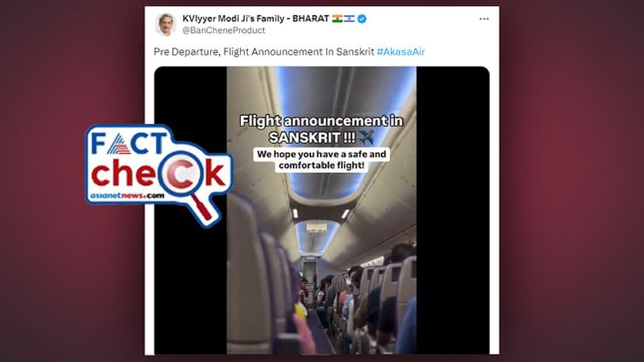Image resolution: width=644 pixels, height=362 pixels.
Task: Click the 'Flight announcement in SANSKRIT' overlay title
Action: (321, 129)
